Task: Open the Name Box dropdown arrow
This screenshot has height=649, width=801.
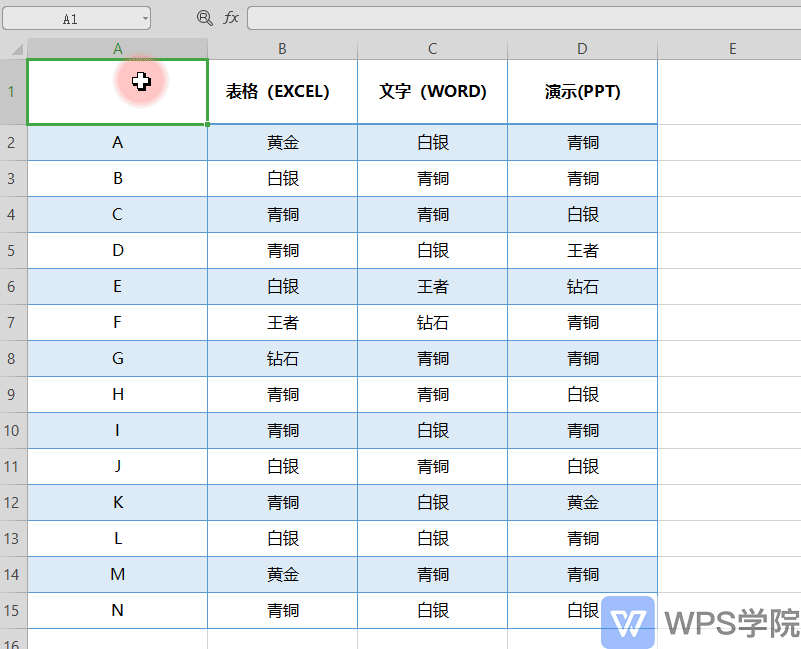Action: [x=145, y=19]
